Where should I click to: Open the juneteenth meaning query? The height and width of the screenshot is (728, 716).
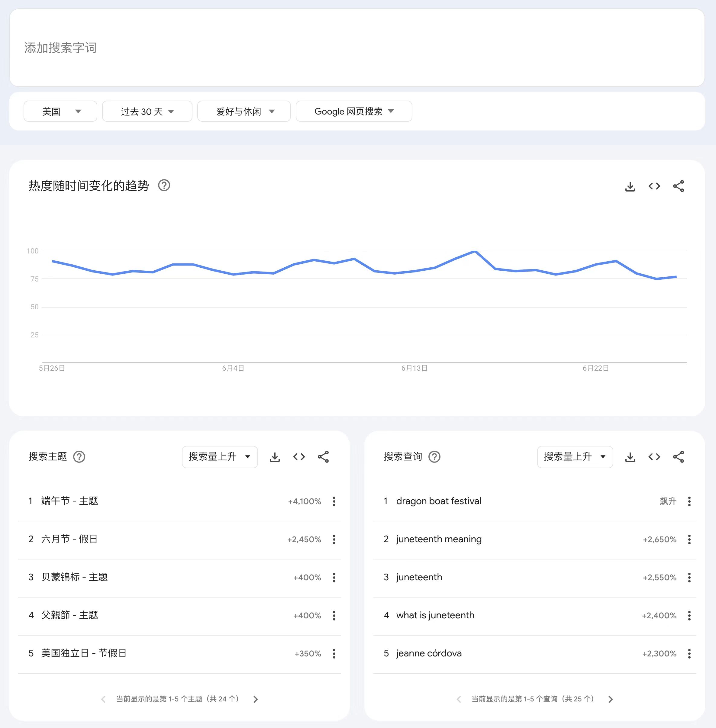pos(438,540)
